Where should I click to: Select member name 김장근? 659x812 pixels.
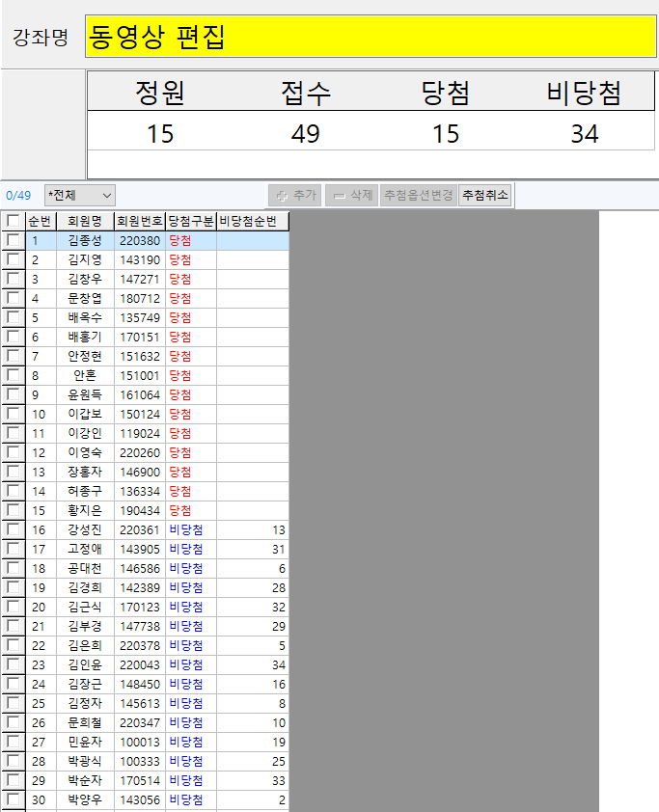tap(85, 684)
